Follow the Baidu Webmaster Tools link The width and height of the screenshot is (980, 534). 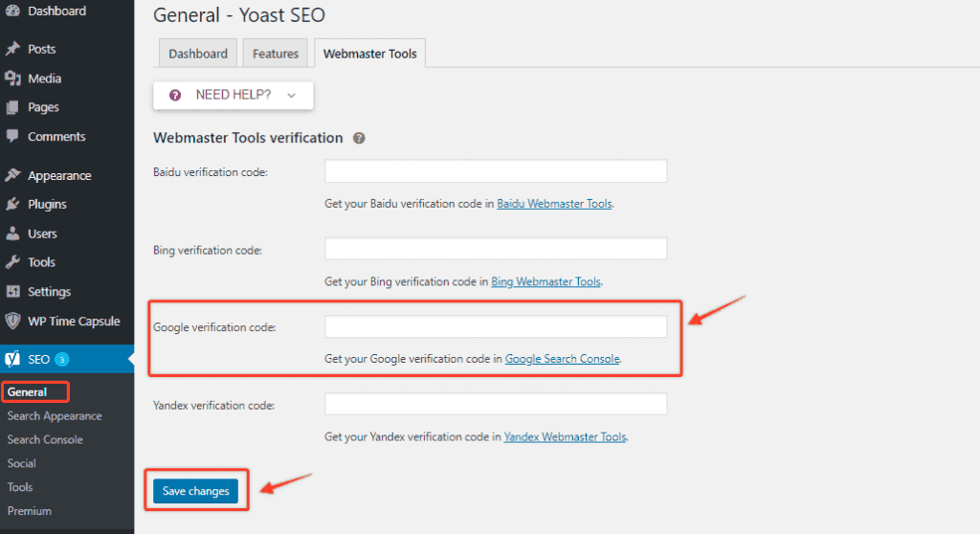tap(554, 204)
